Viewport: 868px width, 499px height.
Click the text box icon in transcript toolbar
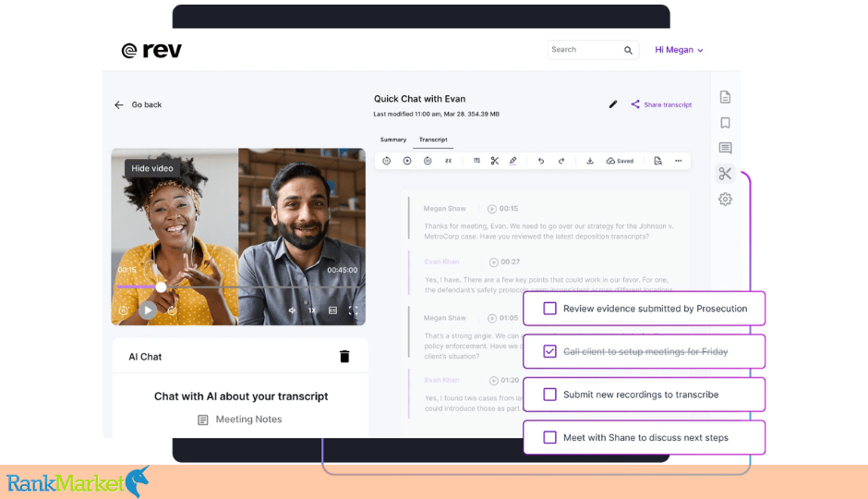476,161
